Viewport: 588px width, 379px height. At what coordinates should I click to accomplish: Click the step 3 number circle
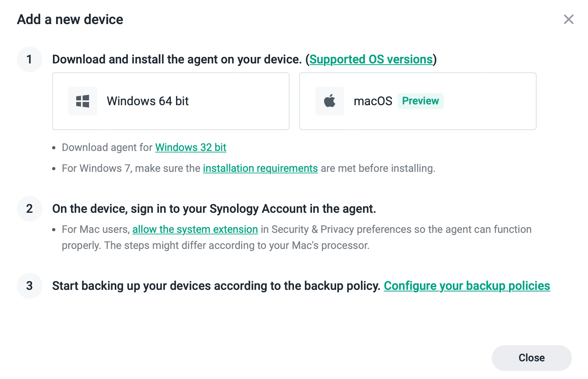point(30,286)
